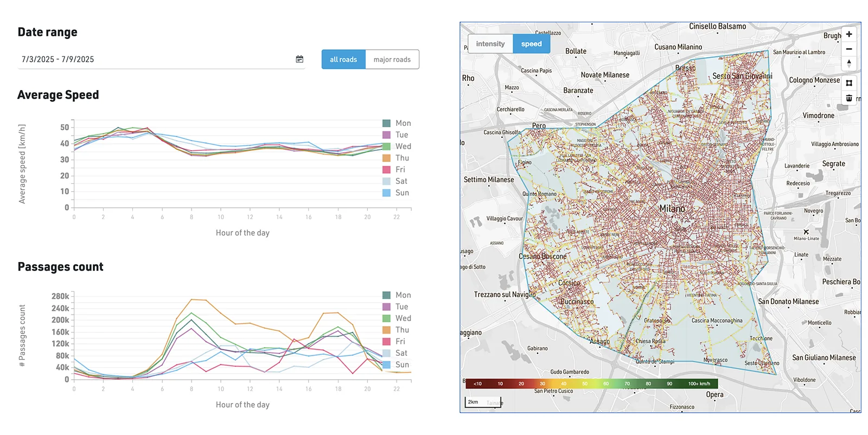Click the Milano label on the map
Screen dimensions: 868x435
click(x=672, y=209)
